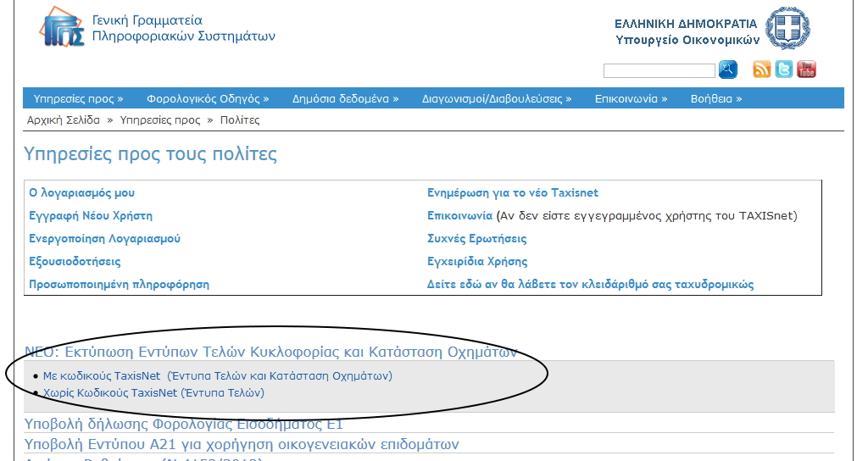Expand the Φορολογικός Οδηγός menu
This screenshot has width=868, height=461.
pos(208,98)
